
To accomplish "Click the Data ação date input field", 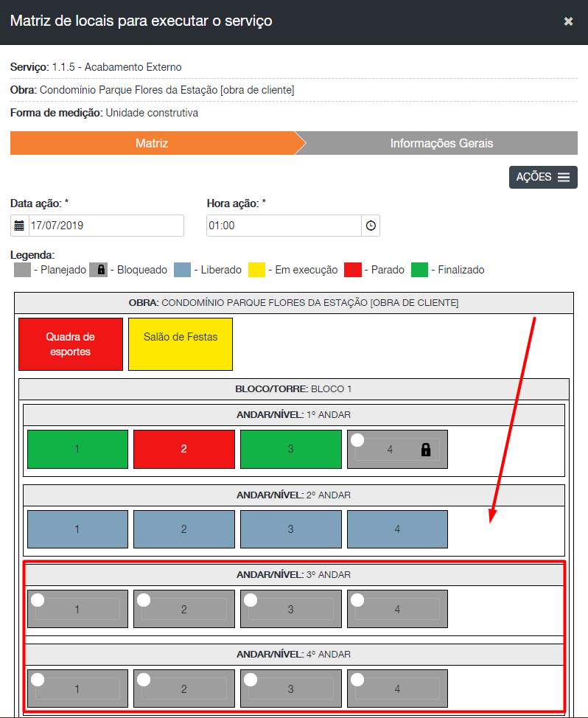I will [105, 226].
